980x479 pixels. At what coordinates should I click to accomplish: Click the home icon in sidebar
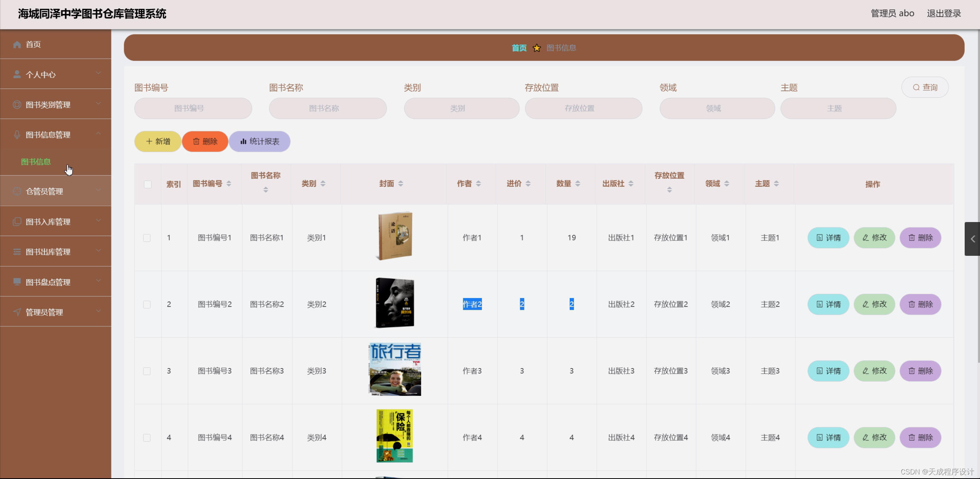tap(17, 44)
